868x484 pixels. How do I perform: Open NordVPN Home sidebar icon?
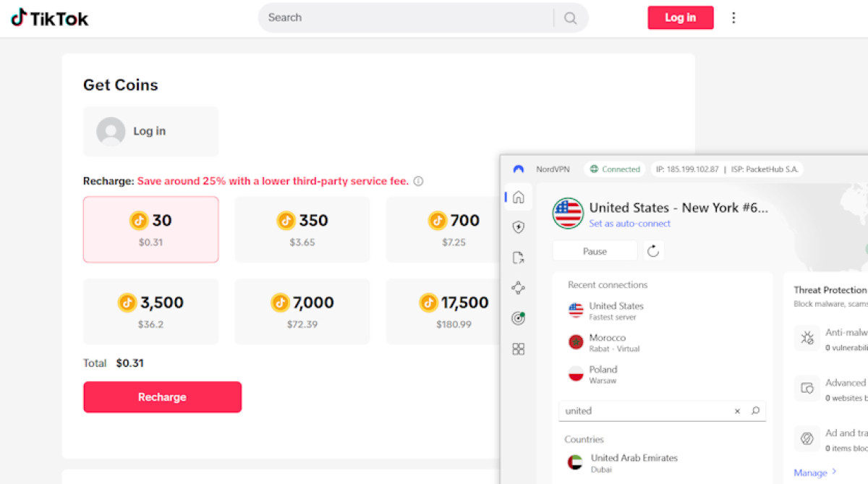coord(518,198)
